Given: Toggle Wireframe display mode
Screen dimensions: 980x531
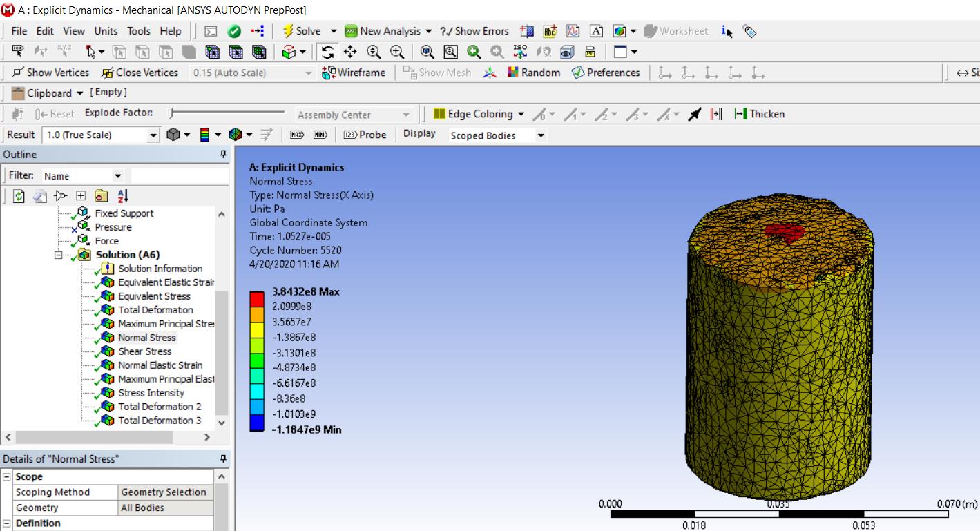Looking at the screenshot, I should pos(354,73).
